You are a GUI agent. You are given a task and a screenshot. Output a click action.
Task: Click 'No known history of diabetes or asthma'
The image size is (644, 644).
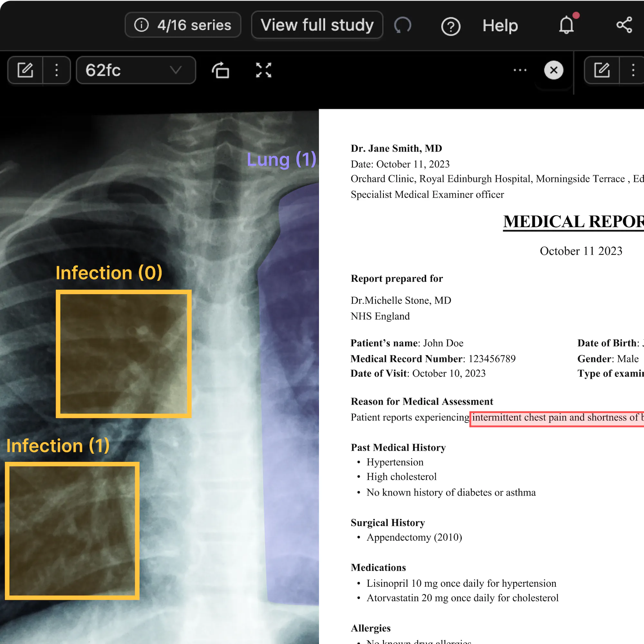click(451, 492)
